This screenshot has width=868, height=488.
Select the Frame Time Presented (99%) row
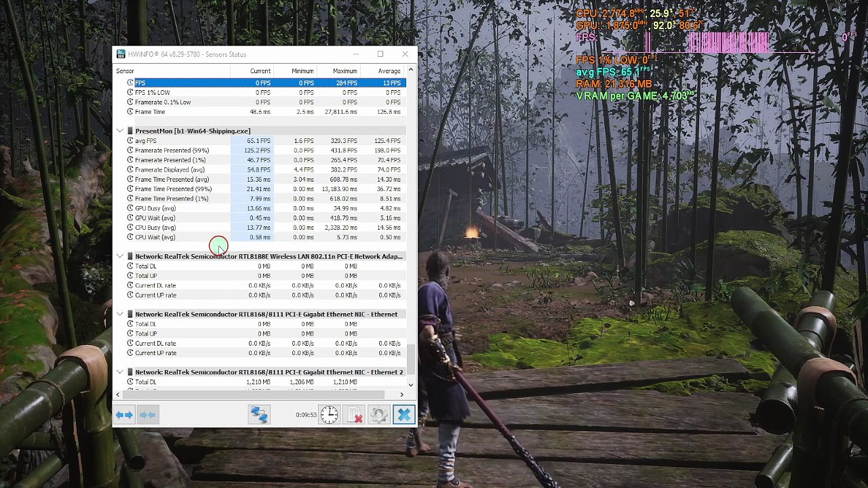point(265,189)
